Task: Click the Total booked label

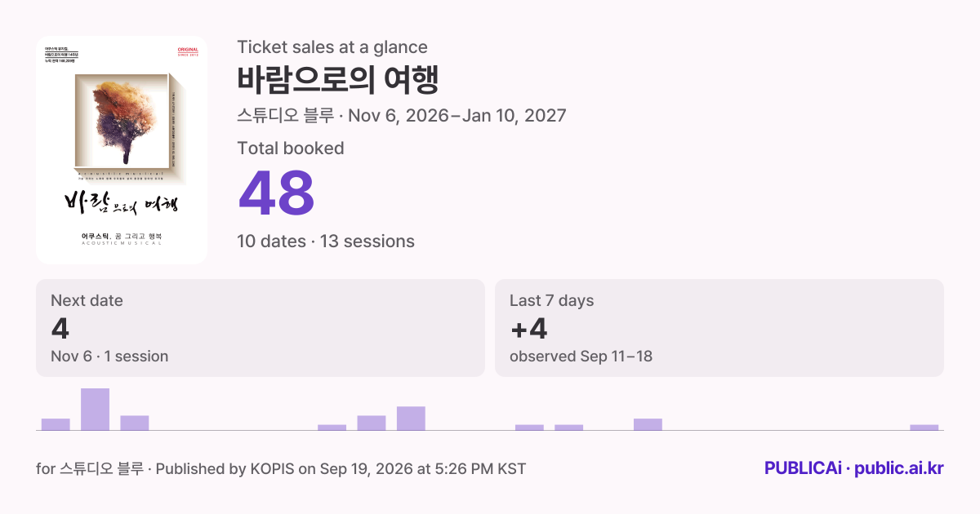Action: tap(291, 148)
